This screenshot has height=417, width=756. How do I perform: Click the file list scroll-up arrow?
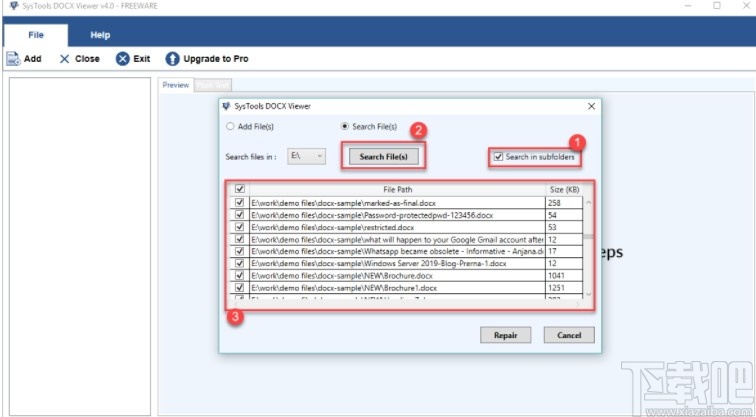pyautogui.click(x=588, y=203)
